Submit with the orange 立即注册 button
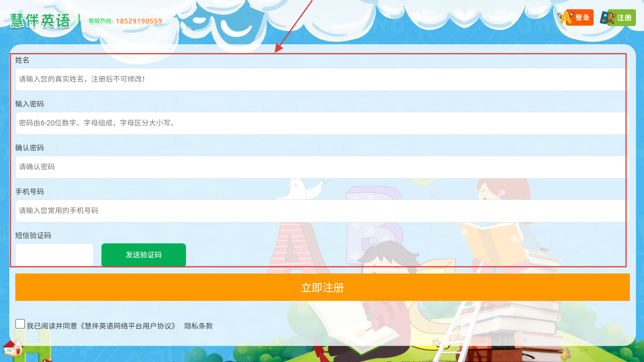 click(322, 287)
